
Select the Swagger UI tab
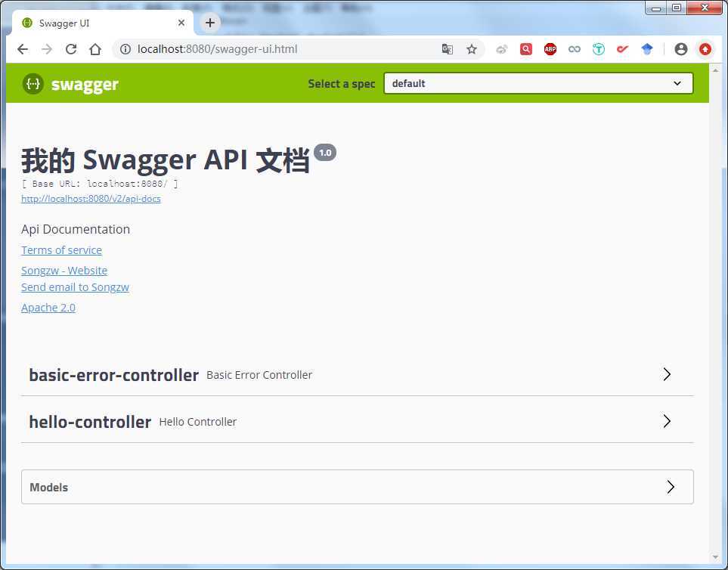[x=102, y=23]
